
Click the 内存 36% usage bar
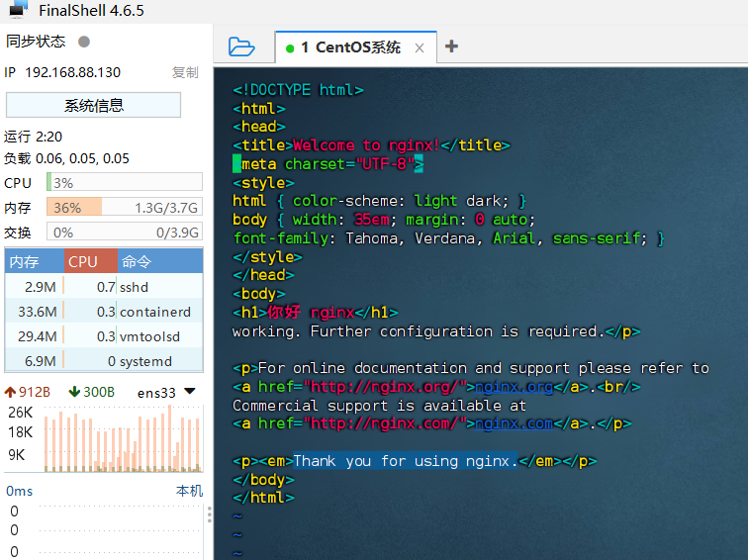125,208
